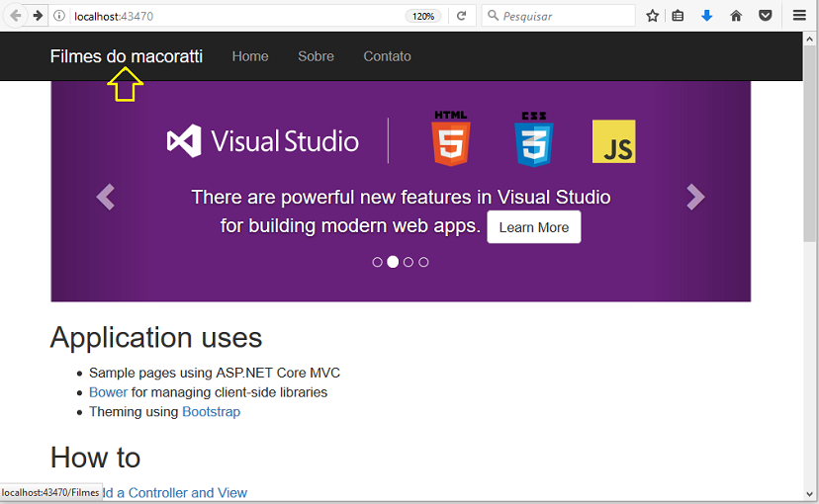Viewport: 819px width, 504px height.
Task: Open the Firefox hamburger menu
Action: [799, 16]
